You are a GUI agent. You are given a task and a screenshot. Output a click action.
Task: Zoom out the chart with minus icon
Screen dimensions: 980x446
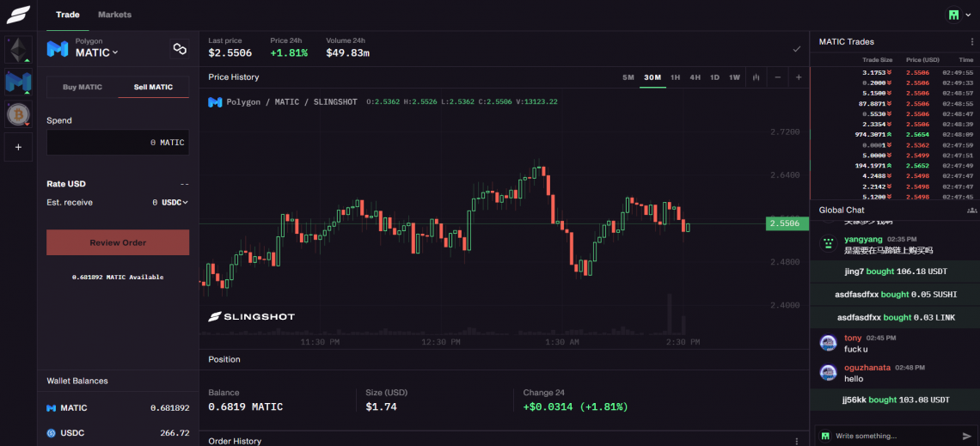click(777, 77)
